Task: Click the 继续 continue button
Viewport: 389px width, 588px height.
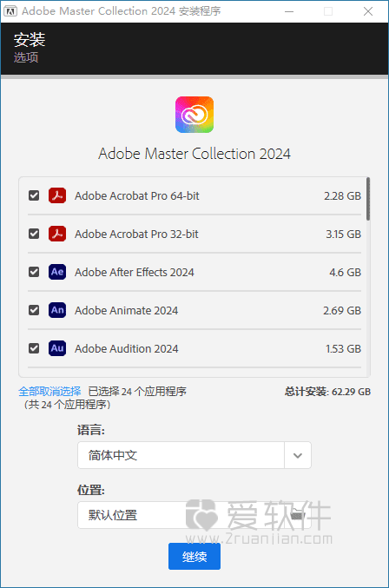Action: point(194,557)
